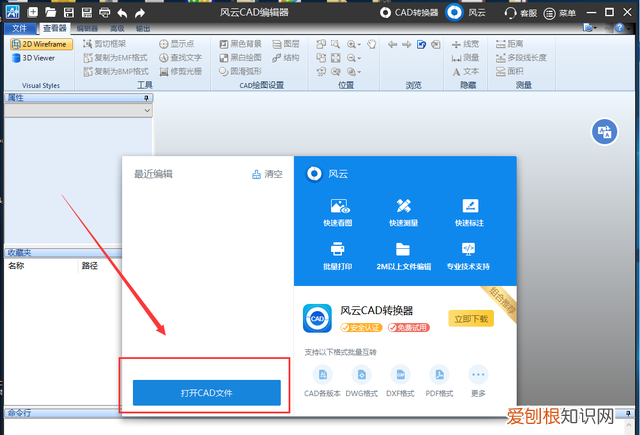Toggle 黑白绘图 black-white drawing
The height and width of the screenshot is (435, 640).
pyautogui.click(x=240, y=58)
